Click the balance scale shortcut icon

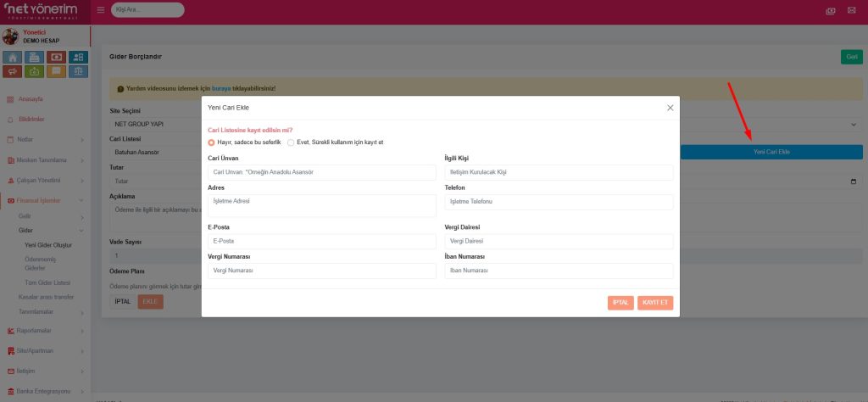point(79,71)
